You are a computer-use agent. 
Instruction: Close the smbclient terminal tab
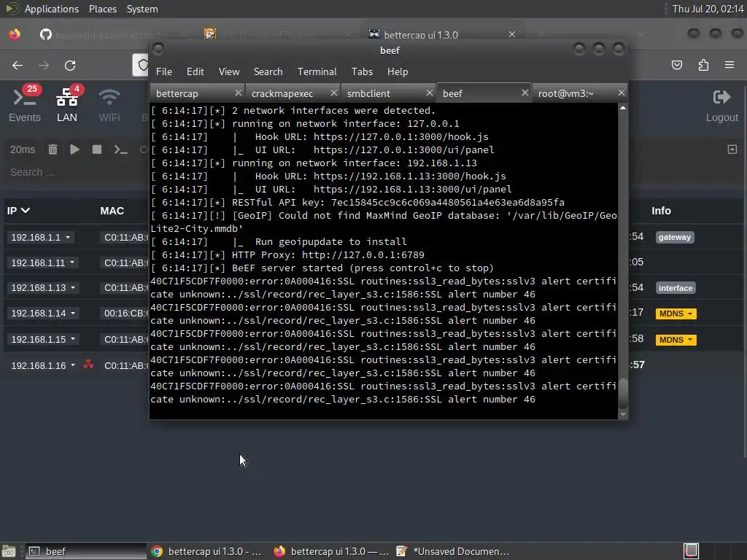430,93
